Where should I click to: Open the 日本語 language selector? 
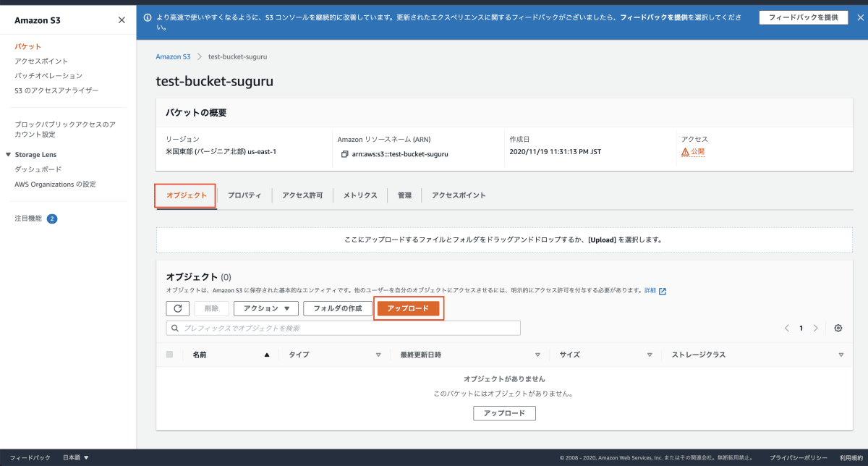(x=76, y=457)
